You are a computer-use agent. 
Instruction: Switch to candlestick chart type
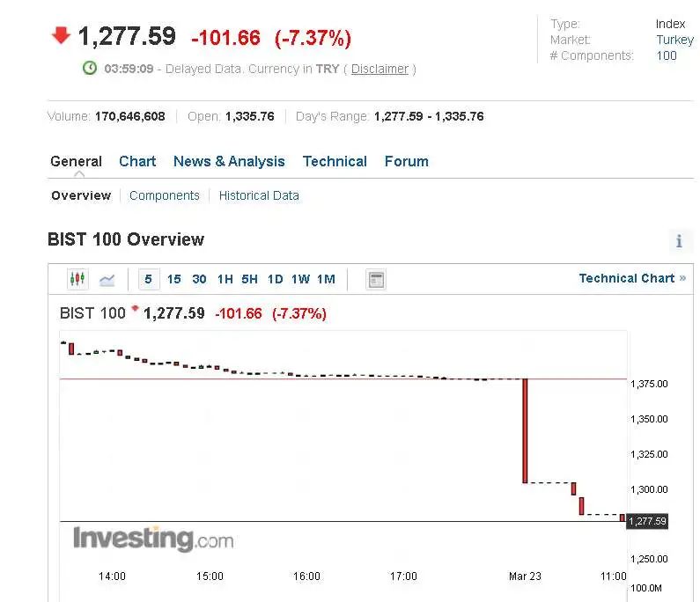pyautogui.click(x=77, y=280)
